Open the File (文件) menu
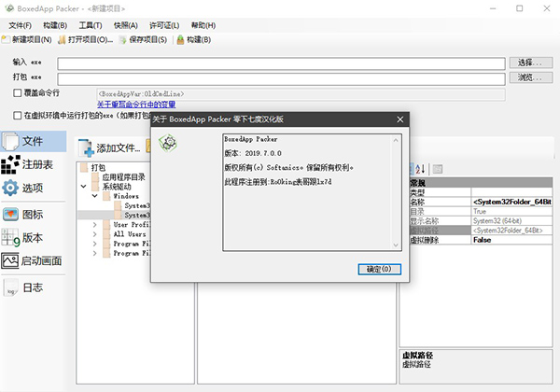560x392 pixels. [20, 25]
